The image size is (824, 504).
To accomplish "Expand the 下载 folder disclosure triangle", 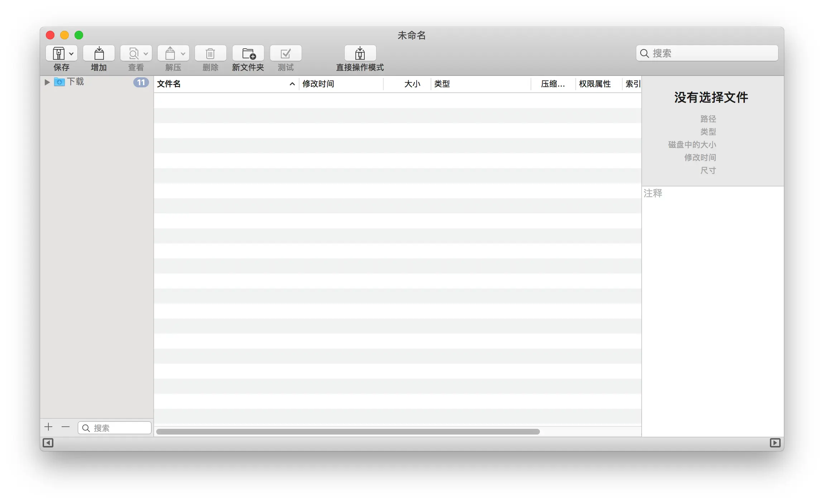I will [x=47, y=82].
